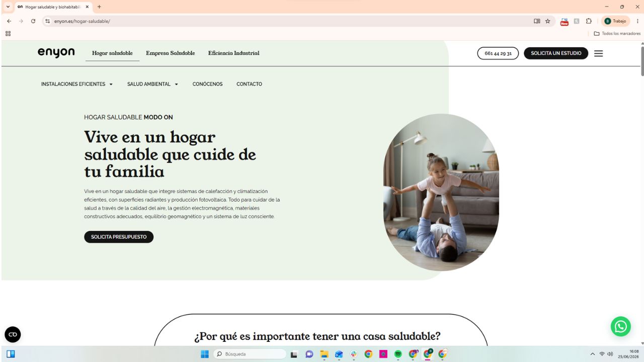Screen dimensions: 644x362
Task: Expand Instalaciones Eficientes dropdown
Action: [x=77, y=84]
